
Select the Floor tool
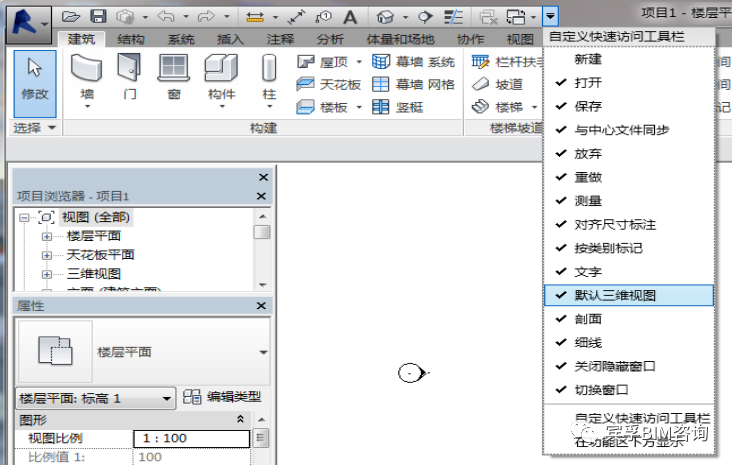(324, 107)
